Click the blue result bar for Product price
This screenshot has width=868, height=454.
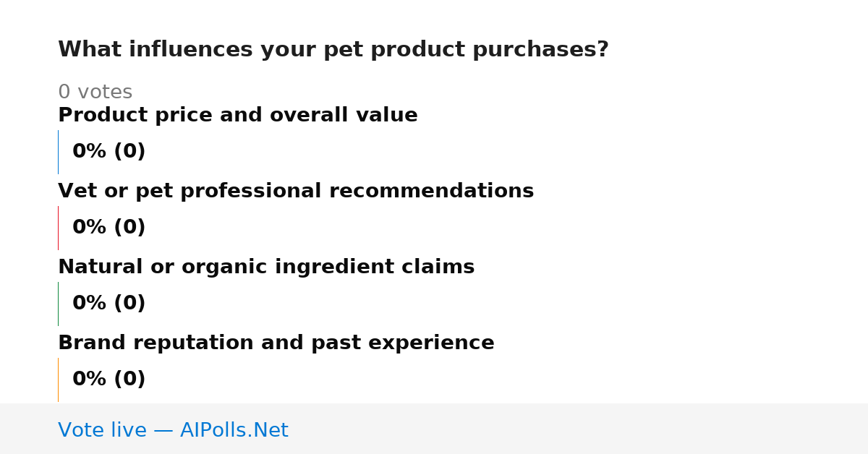click(x=58, y=152)
